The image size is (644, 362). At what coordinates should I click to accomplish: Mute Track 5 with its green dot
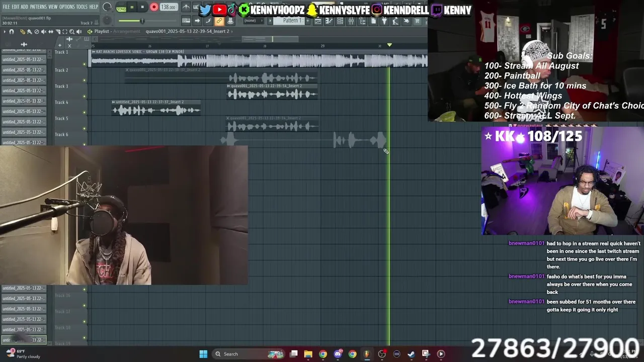click(x=84, y=129)
